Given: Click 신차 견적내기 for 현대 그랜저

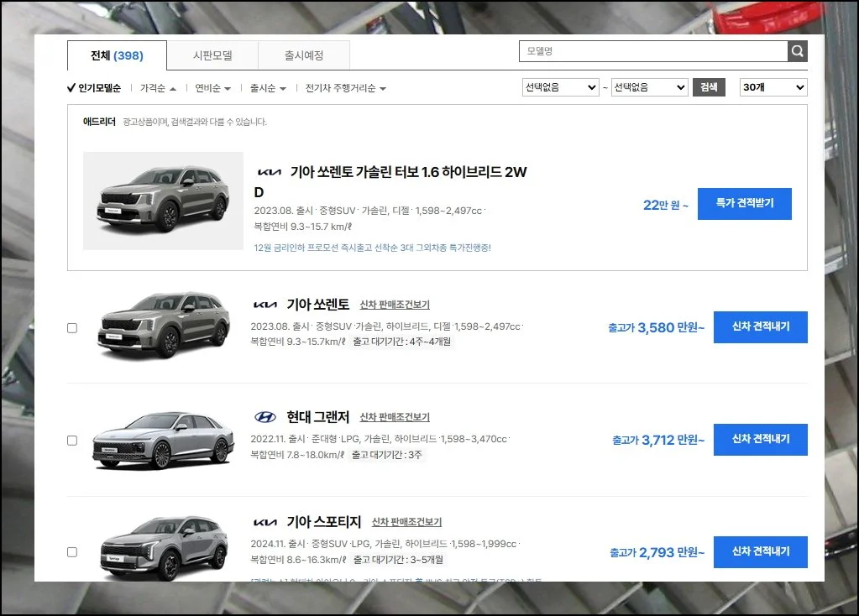Looking at the screenshot, I should (x=760, y=439).
